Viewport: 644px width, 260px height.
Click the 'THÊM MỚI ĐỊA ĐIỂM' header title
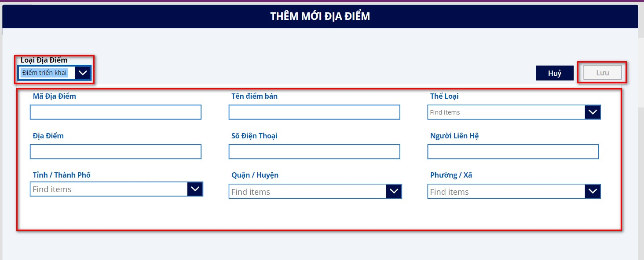[x=320, y=17]
